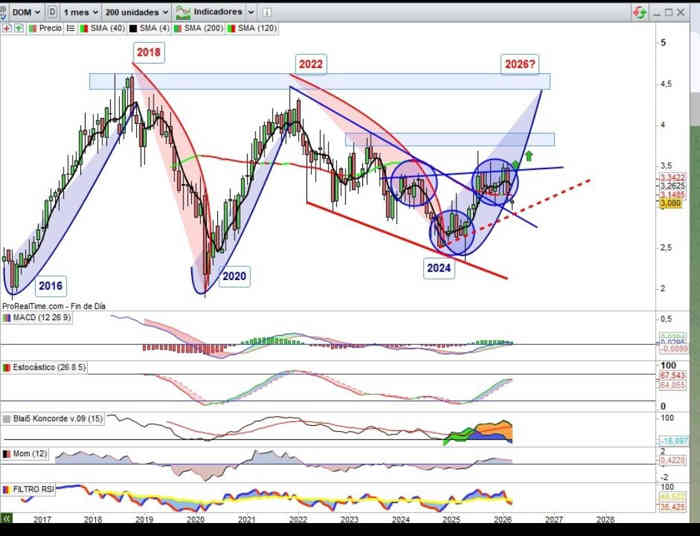Click the black SMA (4) color swatch
The image size is (700, 536).
coord(130,28)
